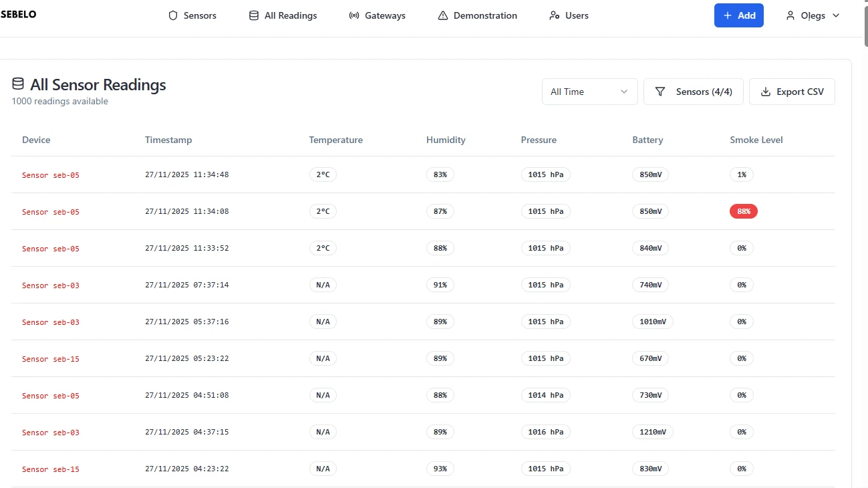This screenshot has width=868, height=488.
Task: Open the Oļegs account dropdown chevron
Action: click(836, 15)
